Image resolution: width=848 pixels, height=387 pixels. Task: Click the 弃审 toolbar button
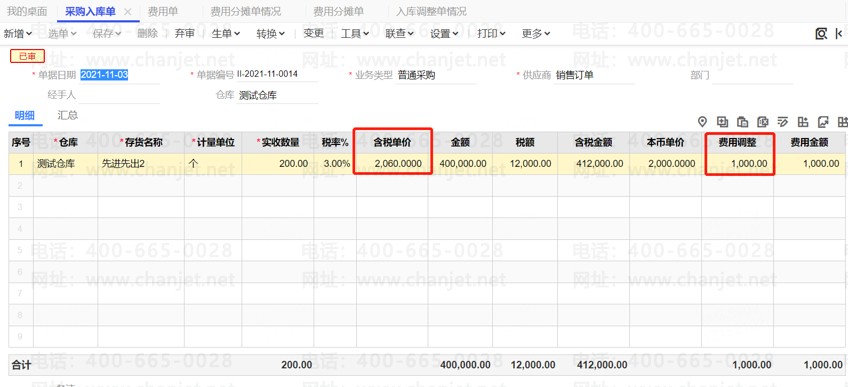pos(185,34)
